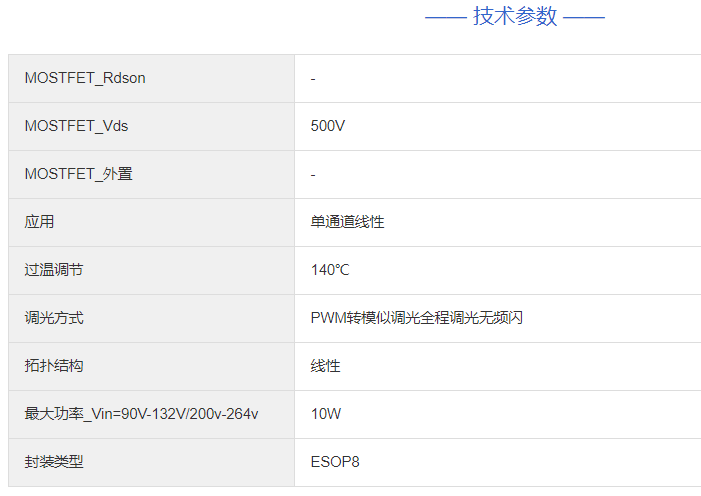This screenshot has height=496, width=701.
Task: Select the 应用 label cell
Action: click(40, 222)
